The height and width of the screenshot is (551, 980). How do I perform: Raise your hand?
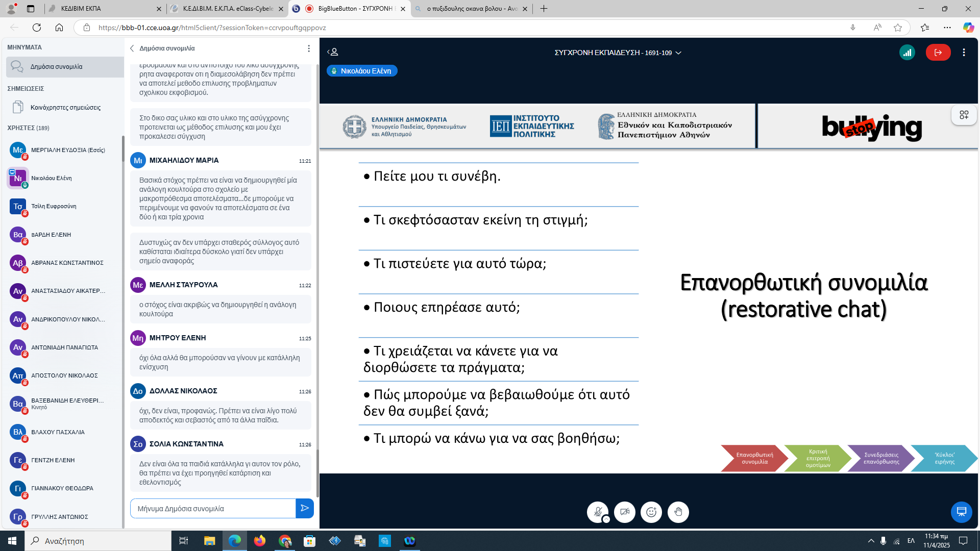pos(678,512)
